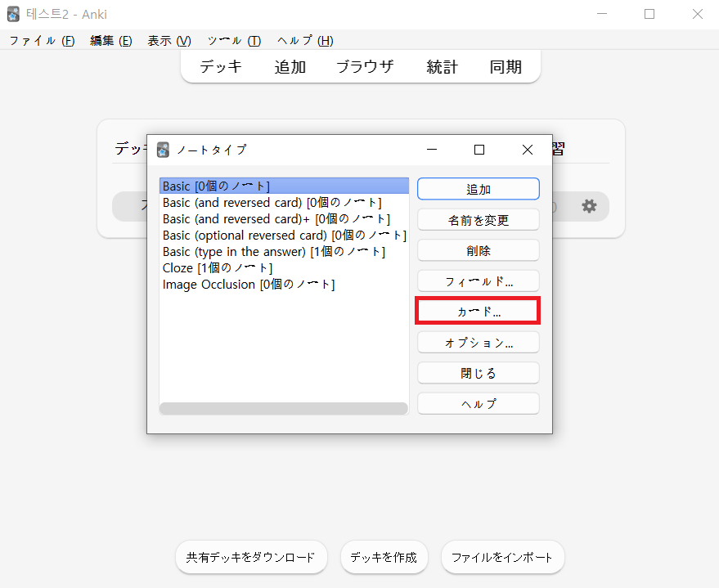
Task: Select Basic (and reversed card)+ row
Action: (x=284, y=219)
